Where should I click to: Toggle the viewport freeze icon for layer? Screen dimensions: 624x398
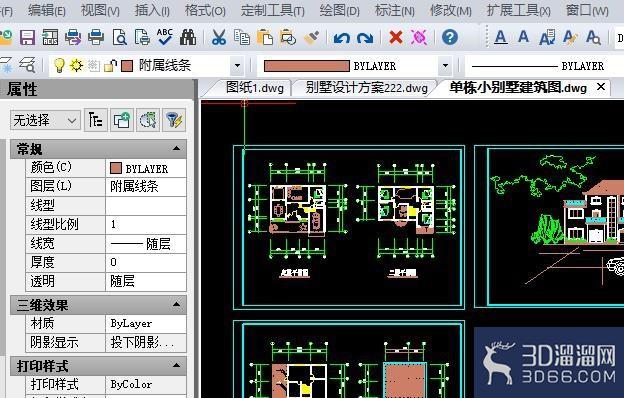(x=94, y=65)
